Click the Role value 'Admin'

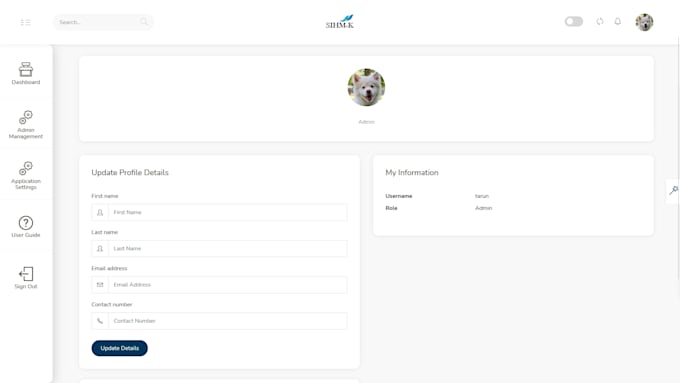tap(484, 208)
